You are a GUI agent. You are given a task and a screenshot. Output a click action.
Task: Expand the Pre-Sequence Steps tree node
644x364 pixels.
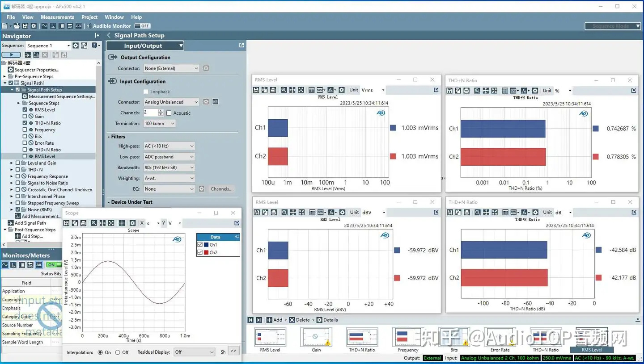(x=5, y=76)
